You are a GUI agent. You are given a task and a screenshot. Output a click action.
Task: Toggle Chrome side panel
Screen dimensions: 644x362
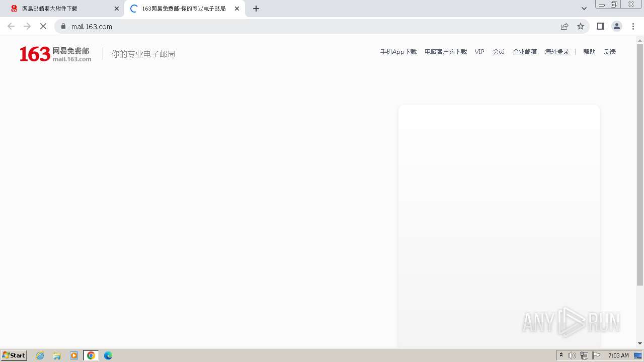(x=601, y=26)
